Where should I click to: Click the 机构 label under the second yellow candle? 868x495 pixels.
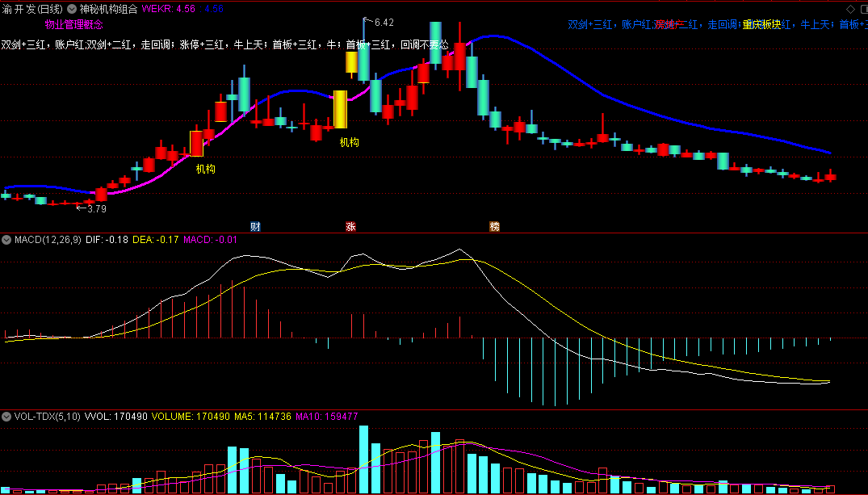pyautogui.click(x=350, y=142)
